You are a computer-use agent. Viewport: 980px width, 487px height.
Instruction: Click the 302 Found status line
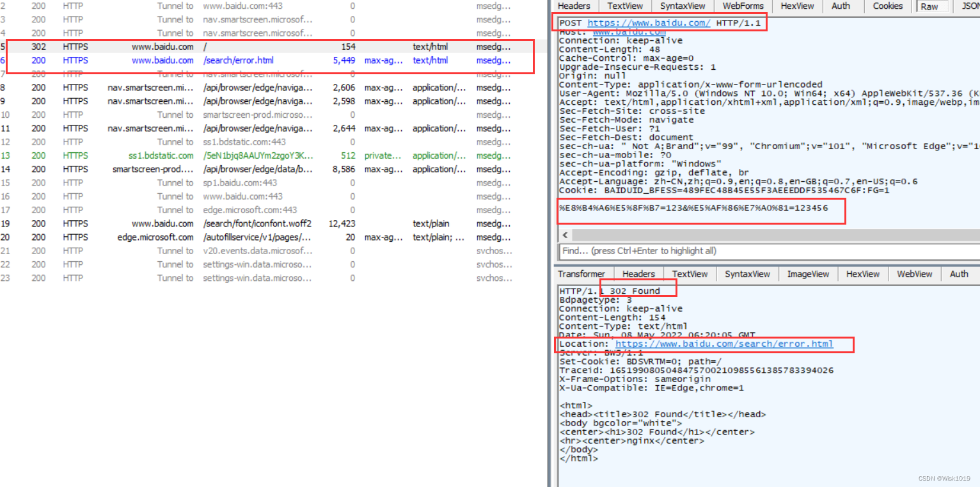[609, 291]
